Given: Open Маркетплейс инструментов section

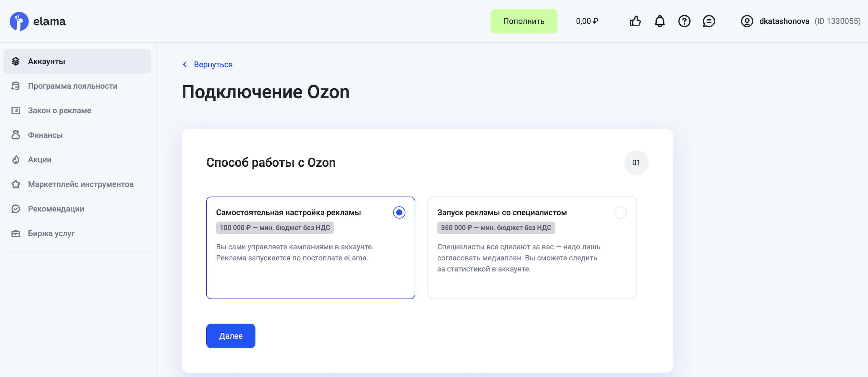Looking at the screenshot, I should coord(77,184).
